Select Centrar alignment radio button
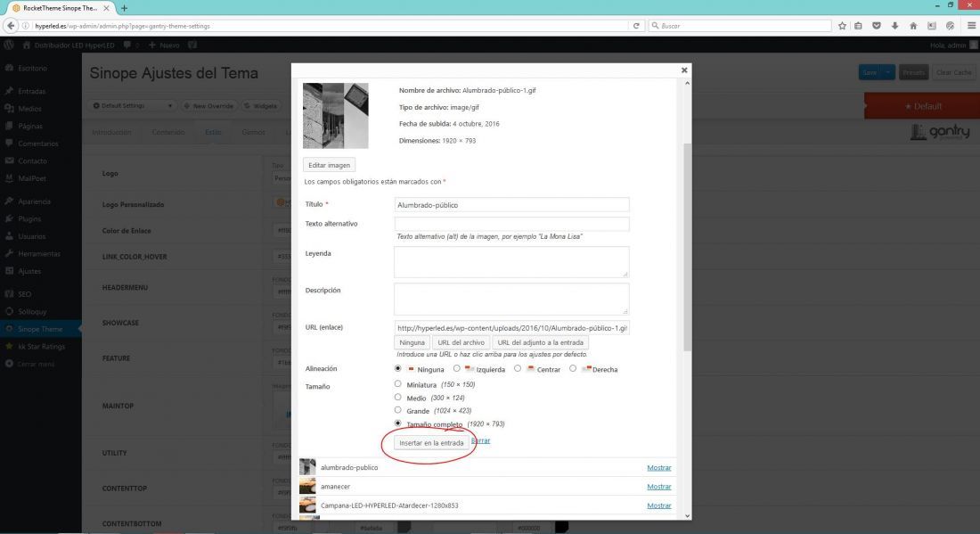The image size is (980, 534). 518,369
